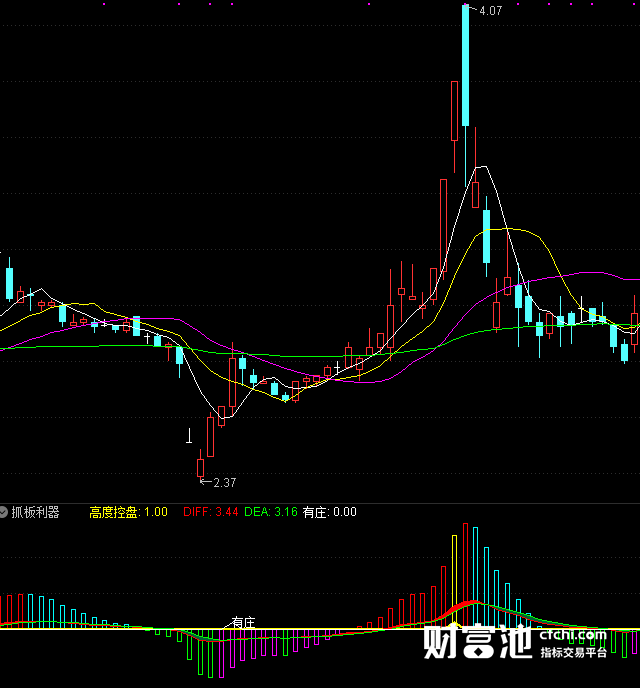Click the tallest yellow bar in the indicator panel

(454, 581)
